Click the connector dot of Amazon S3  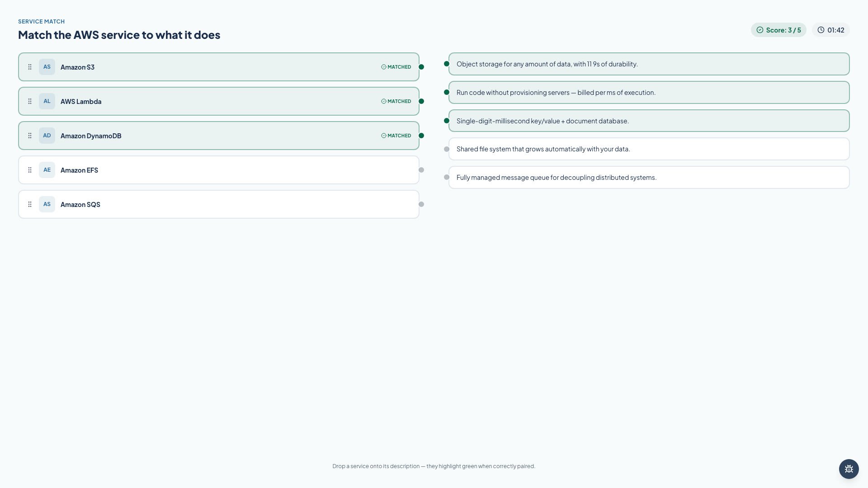point(421,67)
